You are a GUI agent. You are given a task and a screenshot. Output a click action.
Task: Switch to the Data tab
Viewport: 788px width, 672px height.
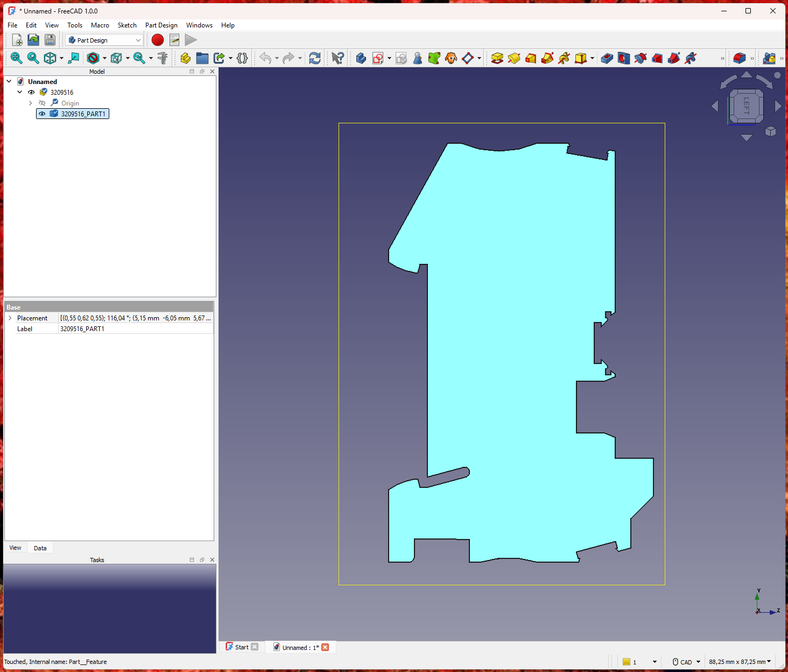tap(40, 548)
